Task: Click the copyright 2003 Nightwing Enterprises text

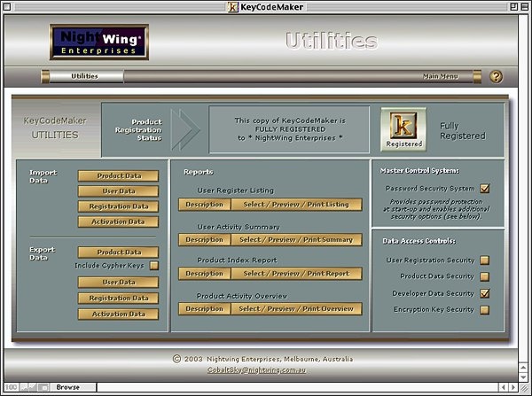Action: [x=263, y=359]
